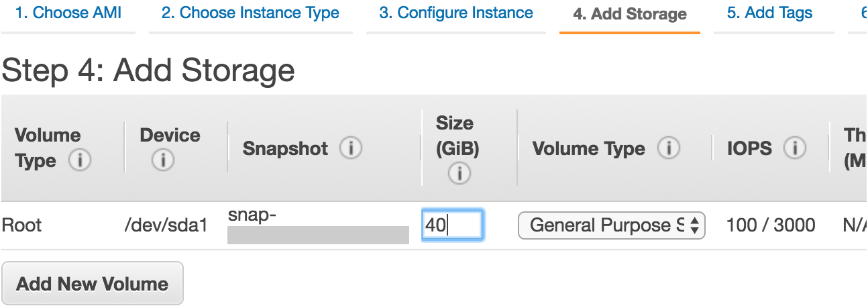The image size is (868, 308).
Task: Click the 100 / 3000 IOPS value
Action: click(x=771, y=225)
